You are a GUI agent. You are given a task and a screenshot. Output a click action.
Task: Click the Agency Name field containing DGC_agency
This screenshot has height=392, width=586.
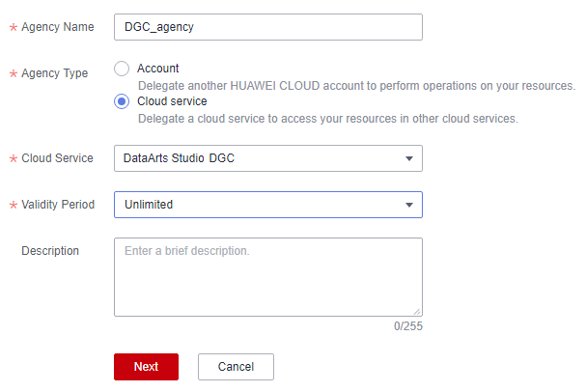(x=268, y=27)
